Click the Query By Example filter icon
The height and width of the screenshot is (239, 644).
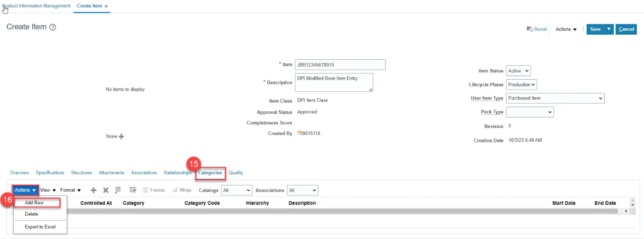pos(133,190)
